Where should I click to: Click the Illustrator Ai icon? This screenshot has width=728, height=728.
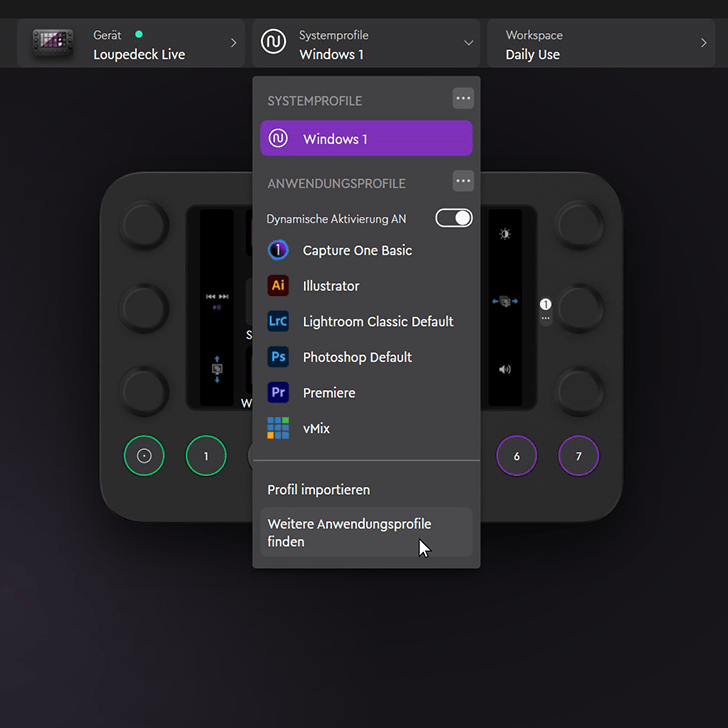click(x=278, y=286)
